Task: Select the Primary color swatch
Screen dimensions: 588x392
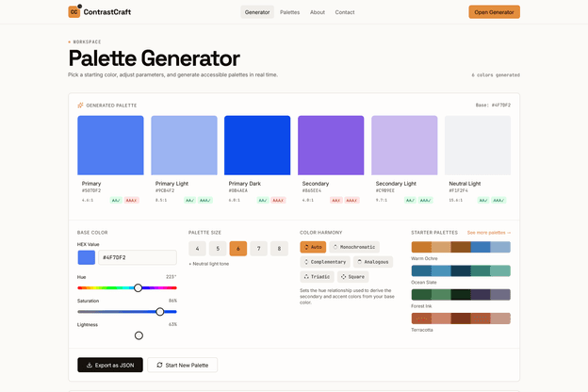Action: point(110,145)
